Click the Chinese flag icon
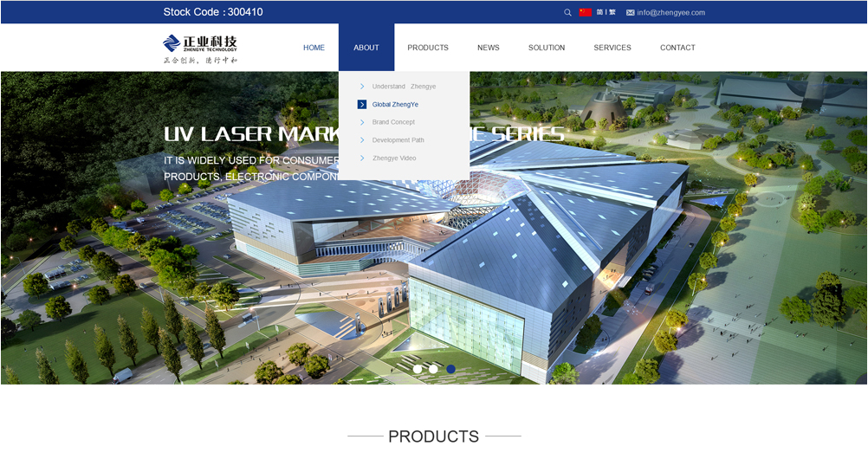868x459 pixels. [586, 12]
